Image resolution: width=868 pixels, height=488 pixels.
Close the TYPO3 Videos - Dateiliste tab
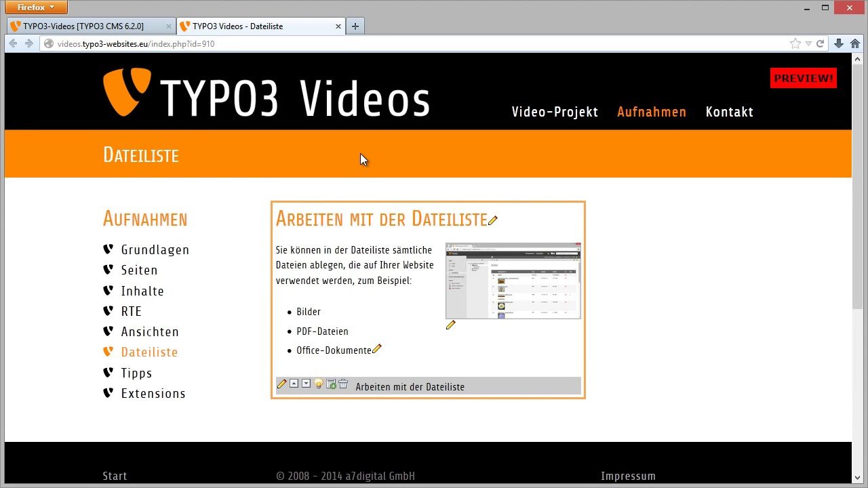[338, 26]
